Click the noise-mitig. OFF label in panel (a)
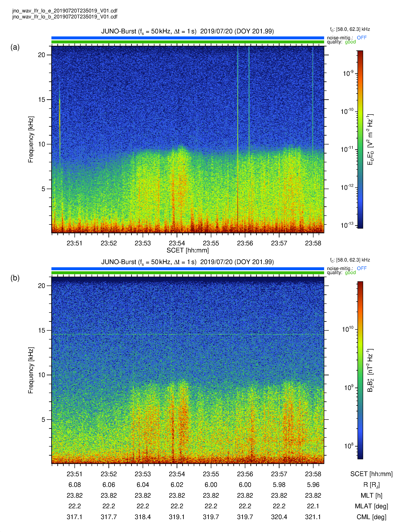The width and height of the screenshot is (411, 532). (x=347, y=38)
